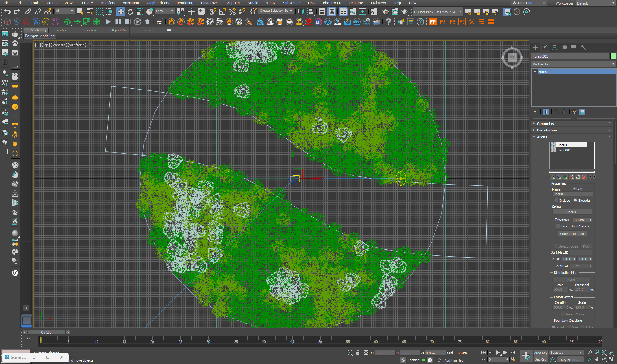Enable Force Open Splines checkbox

pos(558,226)
